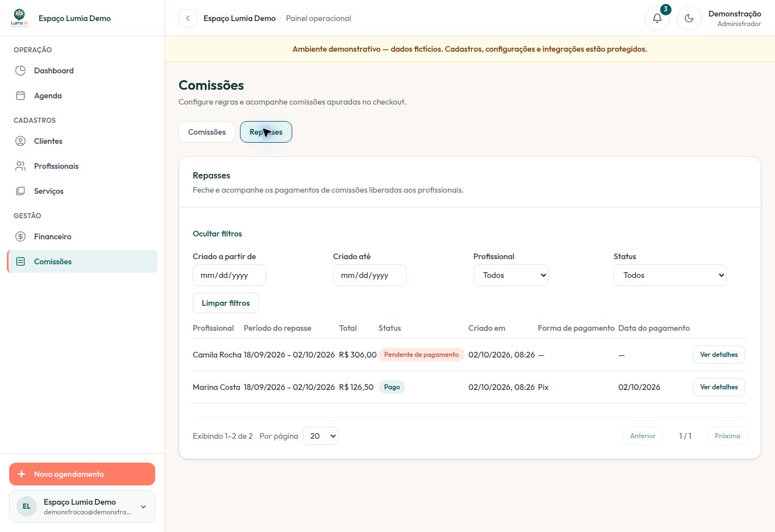Click the back chevron button in header

[188, 18]
